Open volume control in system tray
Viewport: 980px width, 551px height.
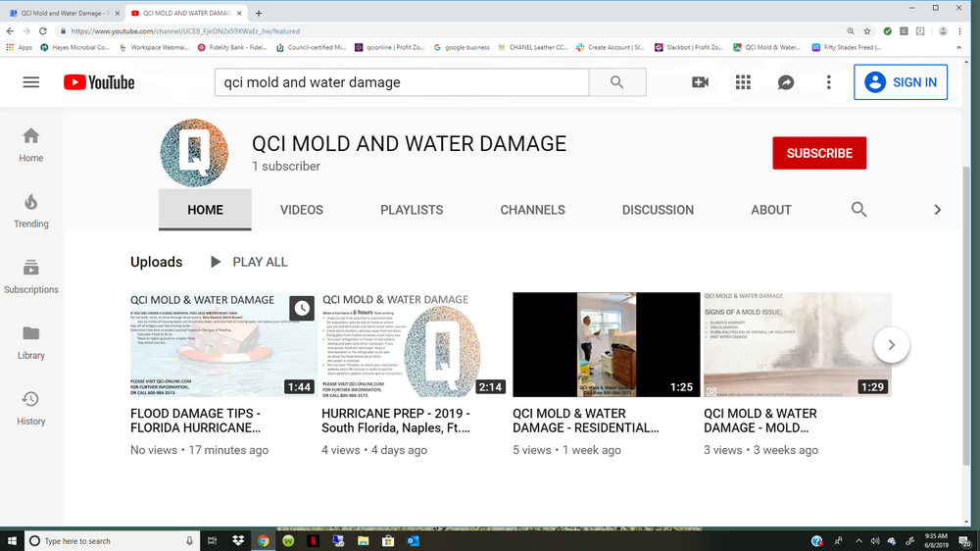(875, 541)
